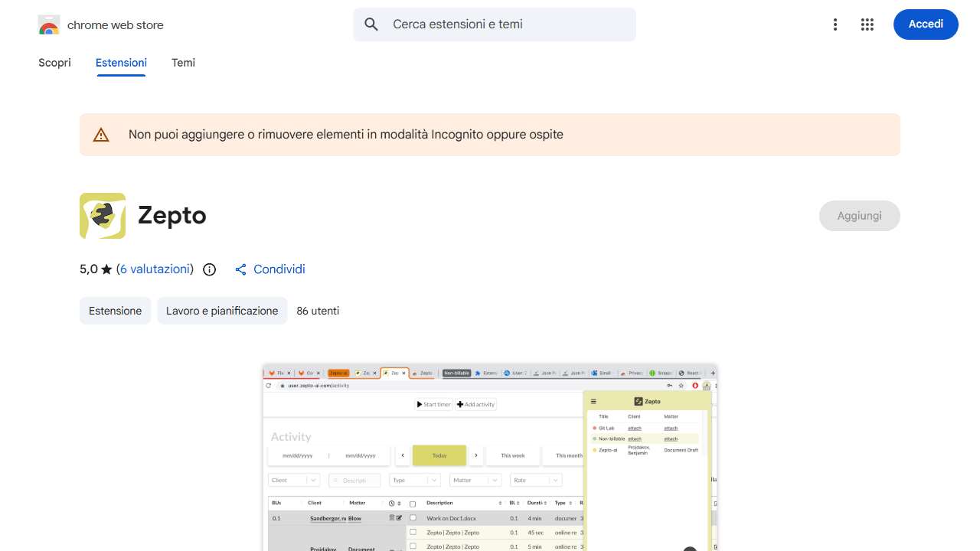Click the Estensione category chip
Screen dimensions: 980x551
tap(115, 311)
